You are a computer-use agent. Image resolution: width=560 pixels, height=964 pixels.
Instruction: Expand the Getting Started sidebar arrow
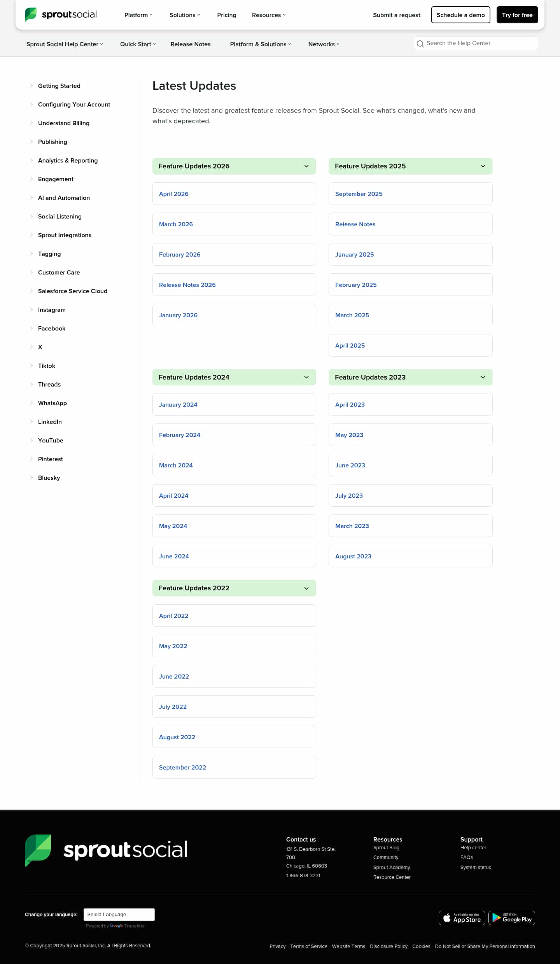[x=31, y=86]
